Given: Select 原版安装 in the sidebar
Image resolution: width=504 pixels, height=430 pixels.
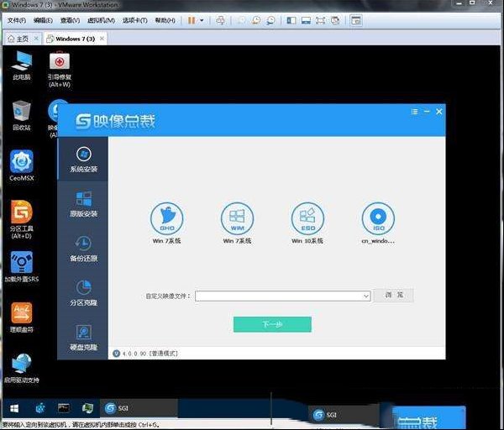Looking at the screenshot, I should [x=83, y=204].
